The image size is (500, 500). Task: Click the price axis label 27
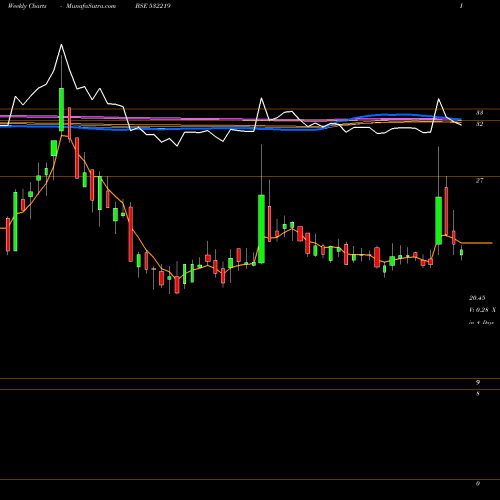pyautogui.click(x=479, y=181)
